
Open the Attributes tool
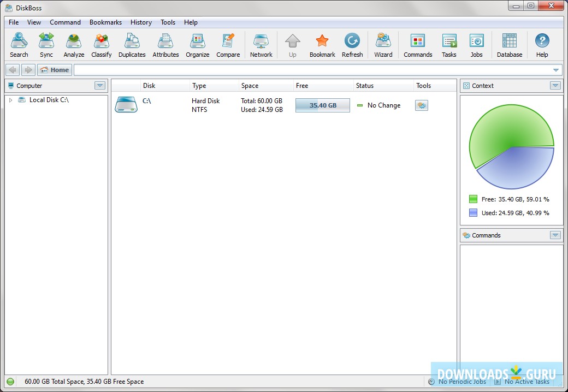(165, 45)
